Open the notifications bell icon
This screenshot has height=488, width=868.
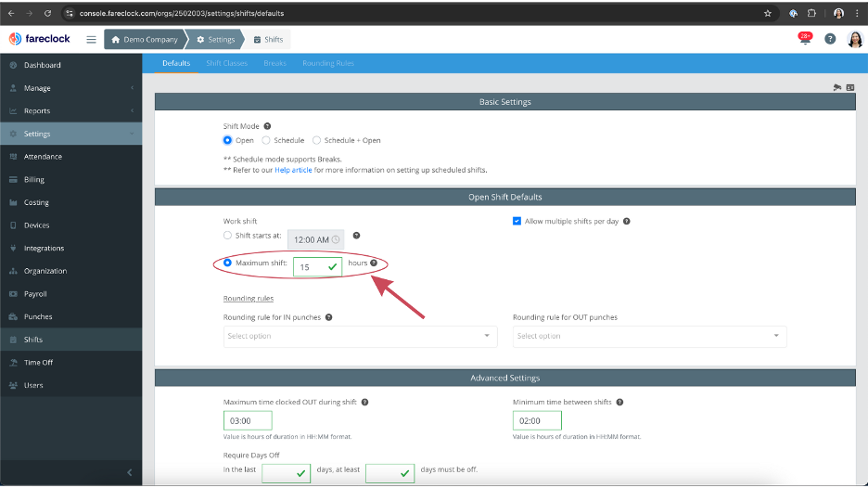tap(805, 39)
